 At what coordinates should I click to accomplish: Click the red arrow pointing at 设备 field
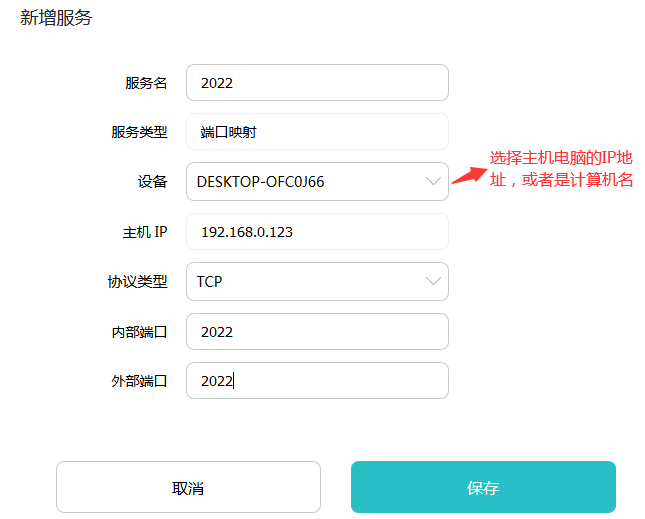(466, 174)
